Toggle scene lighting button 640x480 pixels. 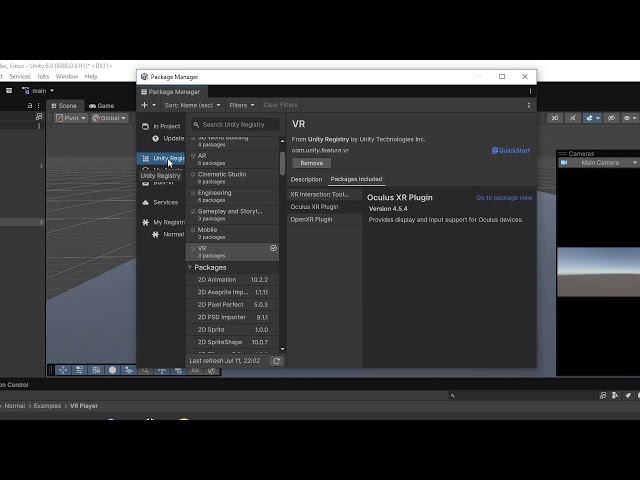(x=573, y=118)
